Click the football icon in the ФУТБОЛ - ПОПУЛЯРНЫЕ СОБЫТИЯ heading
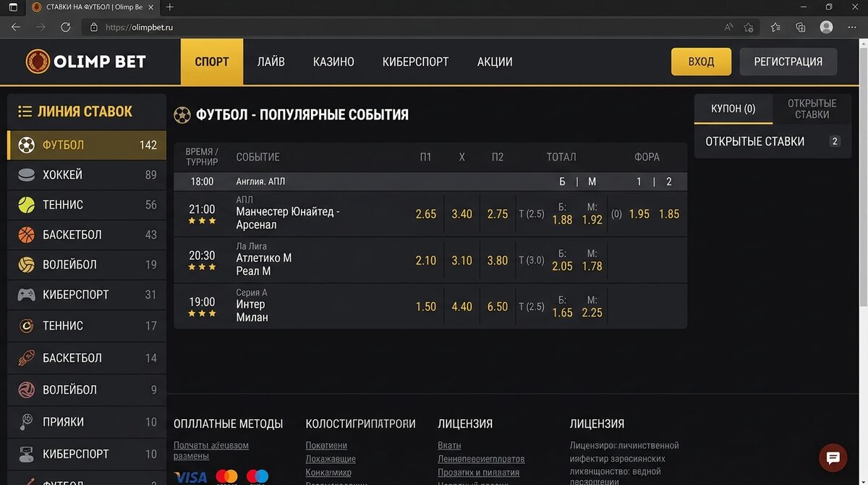The height and width of the screenshot is (485, 868). point(182,115)
